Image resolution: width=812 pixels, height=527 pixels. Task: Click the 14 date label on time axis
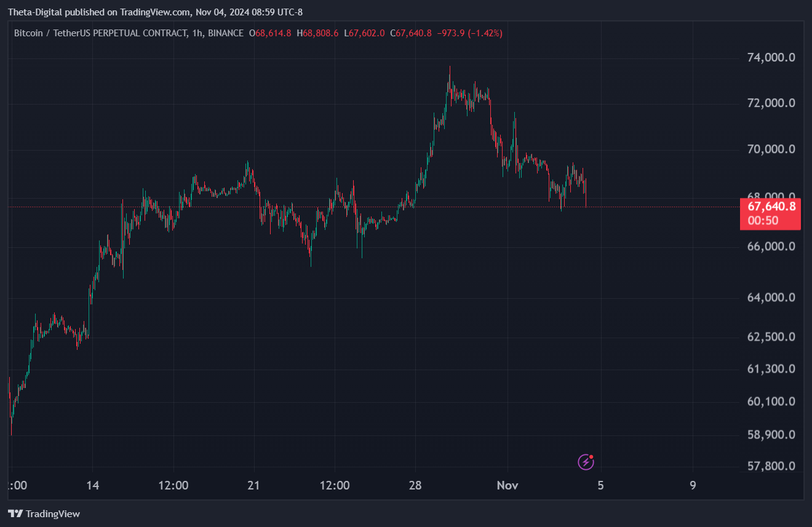coord(93,485)
